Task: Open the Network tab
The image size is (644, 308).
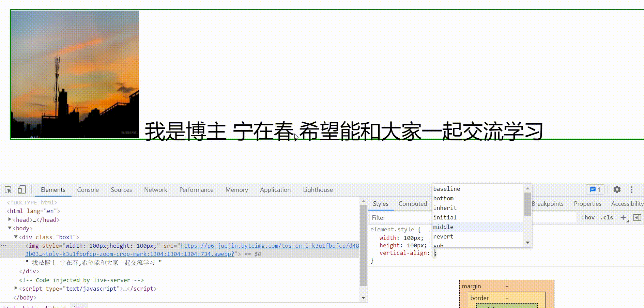Action: [x=156, y=190]
